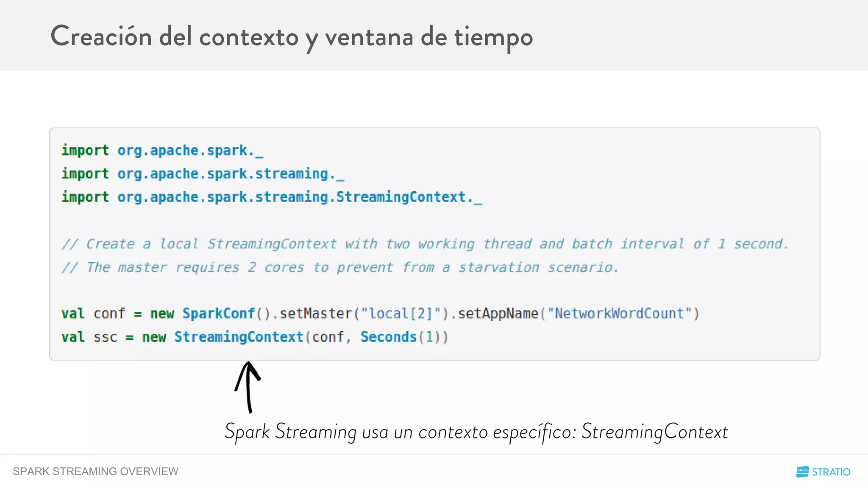Click the comment 'Create a local StreamingContext'
868x488 pixels.
425,244
